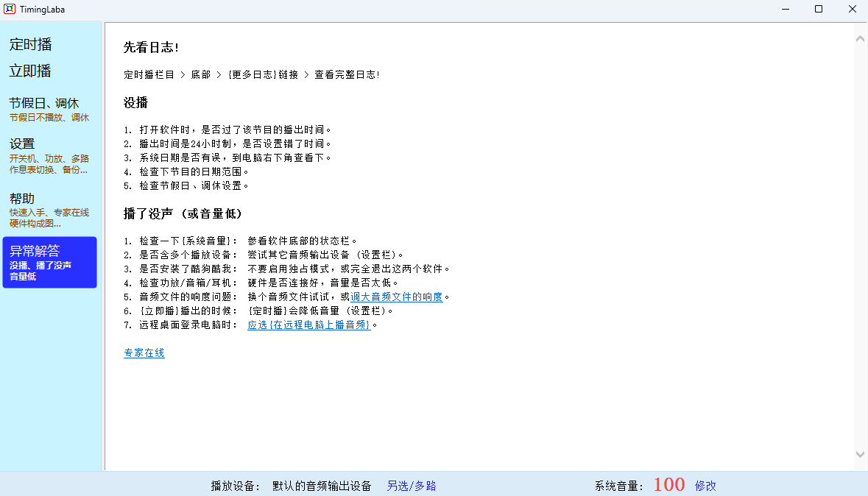Click the 默认的音频输出设备 device label

(322, 486)
